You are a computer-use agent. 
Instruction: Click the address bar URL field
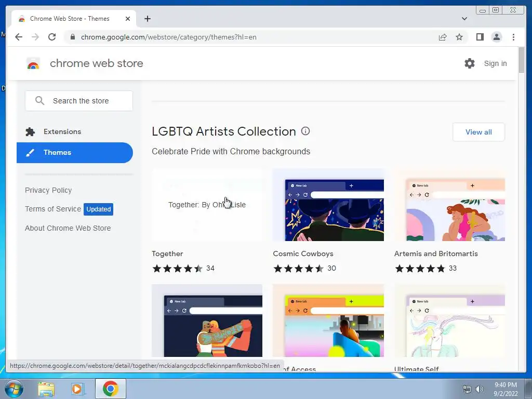(x=251, y=37)
